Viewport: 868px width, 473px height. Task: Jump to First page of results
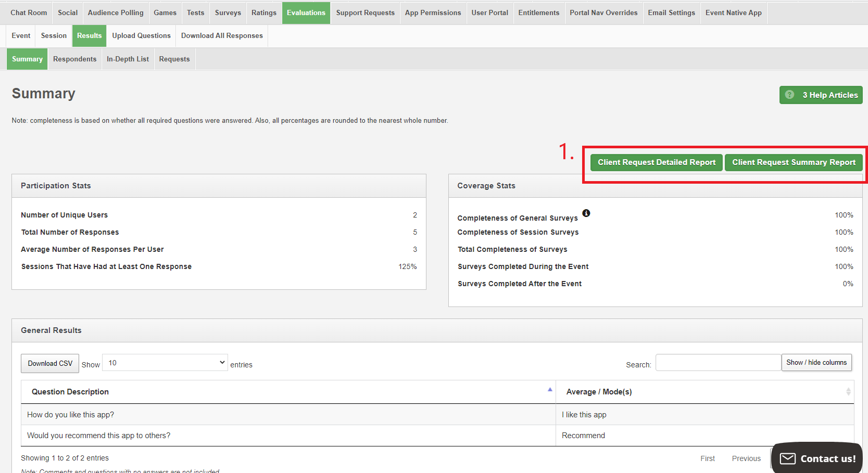[707, 458]
